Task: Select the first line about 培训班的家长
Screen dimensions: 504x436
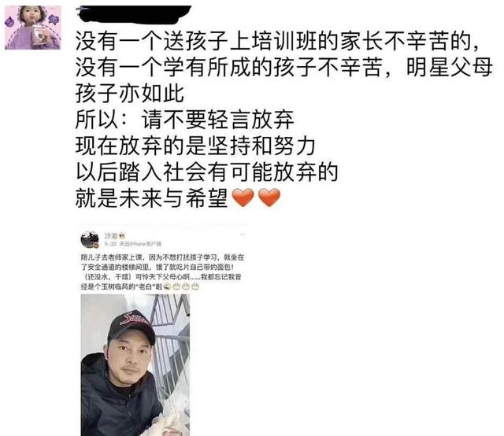Action: [277, 41]
